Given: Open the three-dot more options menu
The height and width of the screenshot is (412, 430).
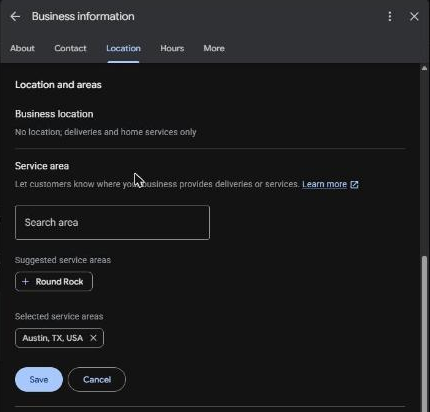Looking at the screenshot, I should pyautogui.click(x=390, y=16).
